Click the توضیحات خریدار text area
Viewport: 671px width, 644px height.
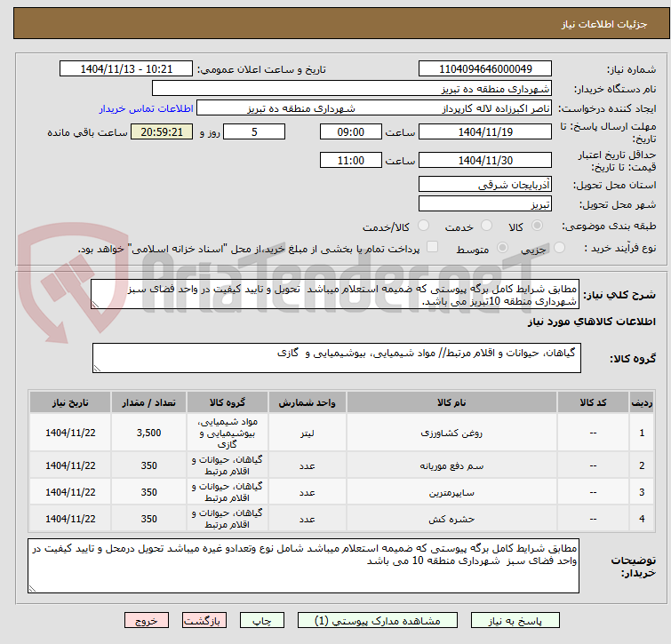[303, 565]
